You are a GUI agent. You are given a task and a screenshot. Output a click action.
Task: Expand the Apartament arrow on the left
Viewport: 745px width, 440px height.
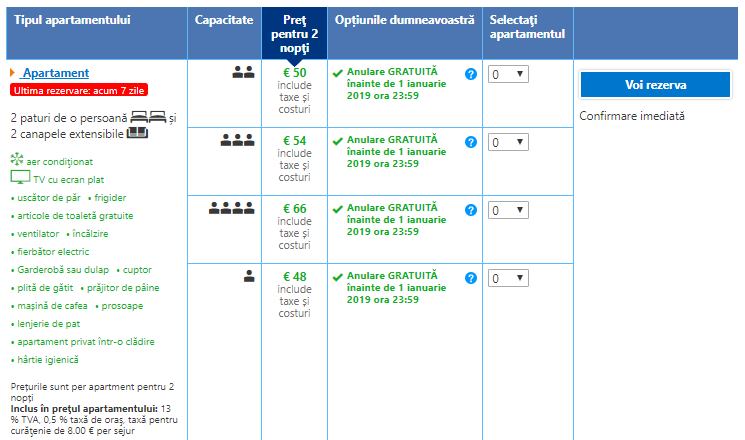(12, 73)
